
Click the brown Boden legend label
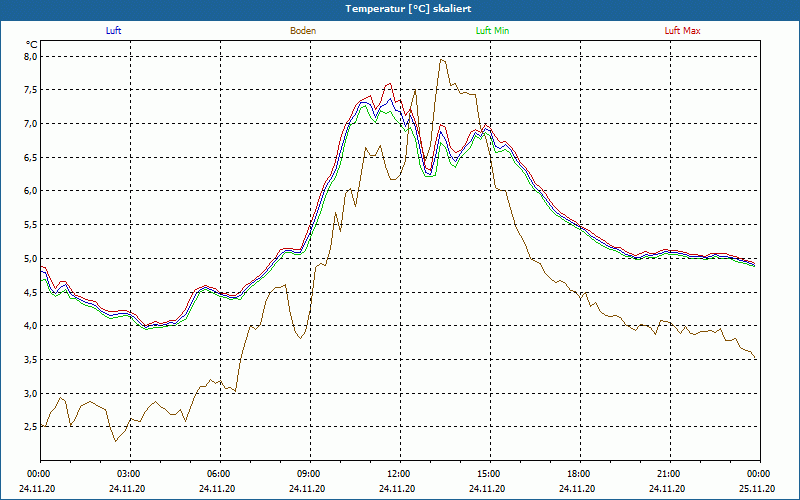[303, 31]
